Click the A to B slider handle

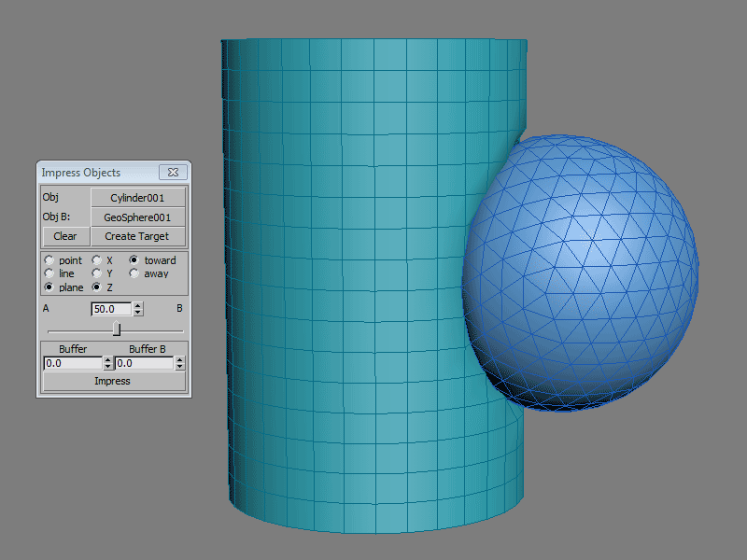point(117,329)
